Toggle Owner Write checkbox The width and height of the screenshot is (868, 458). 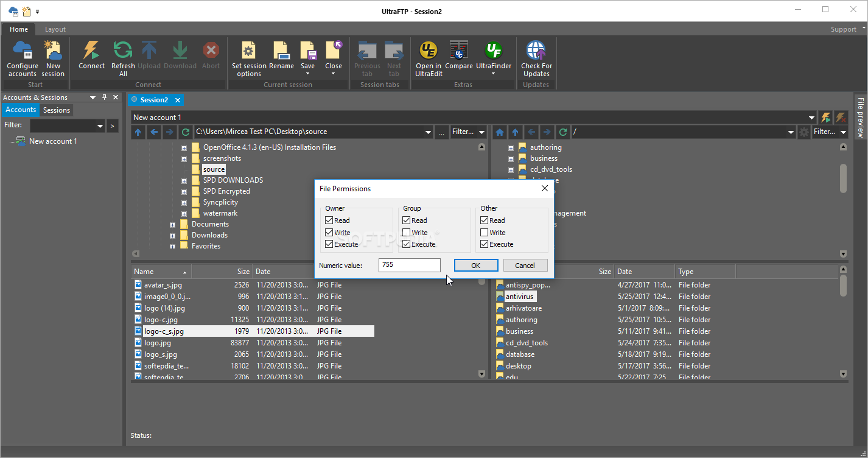click(329, 233)
